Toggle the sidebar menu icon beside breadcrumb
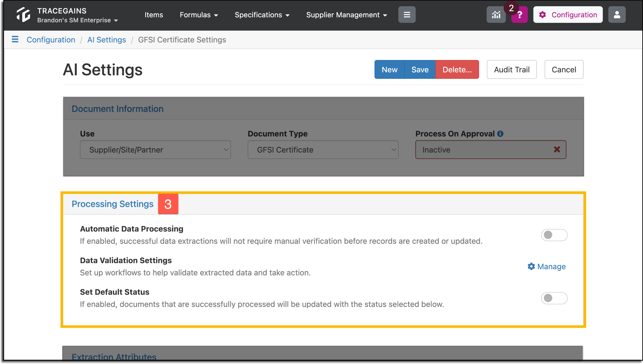Image resolution: width=643 pixels, height=364 pixels. click(x=15, y=39)
